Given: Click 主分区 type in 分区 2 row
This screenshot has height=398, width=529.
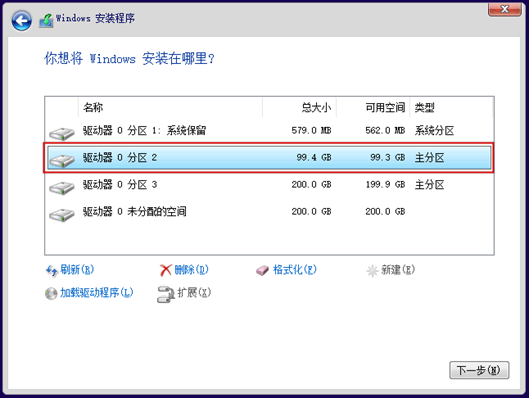Looking at the screenshot, I should (429, 158).
